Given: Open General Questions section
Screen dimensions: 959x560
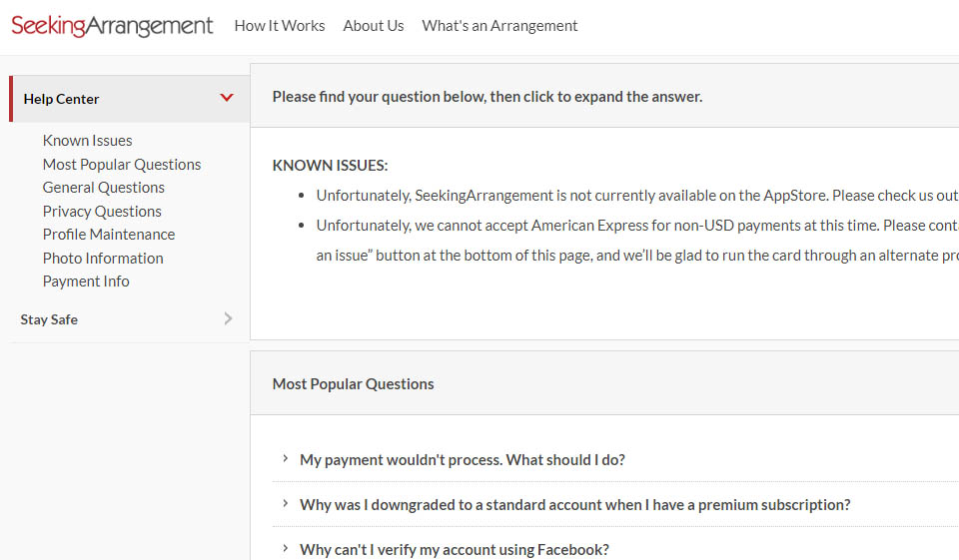Looking at the screenshot, I should (x=103, y=188).
